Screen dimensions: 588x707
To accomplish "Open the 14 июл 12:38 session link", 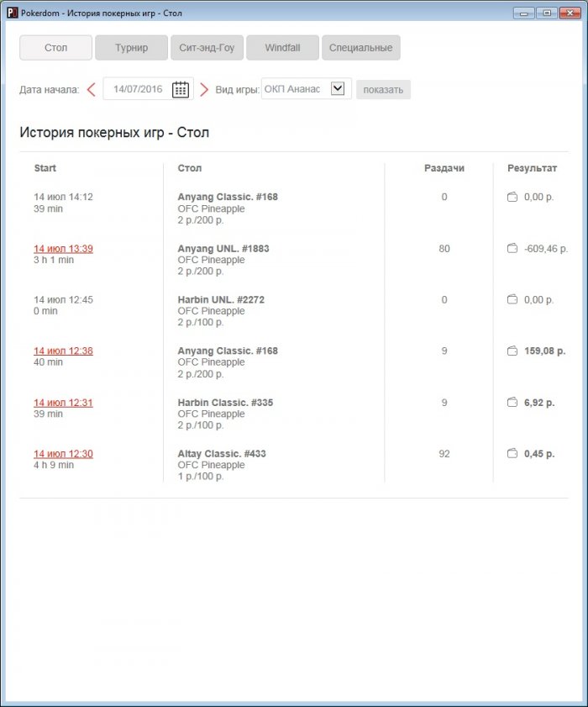I will point(64,351).
